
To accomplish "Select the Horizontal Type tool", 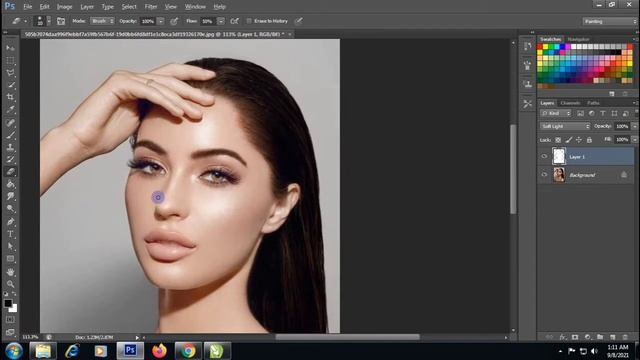I will pyautogui.click(x=10, y=234).
